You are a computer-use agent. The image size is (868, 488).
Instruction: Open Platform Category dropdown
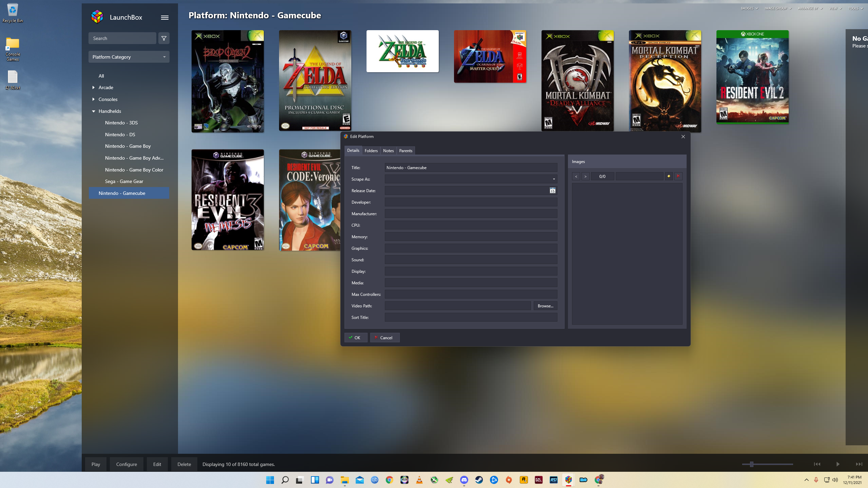point(129,57)
